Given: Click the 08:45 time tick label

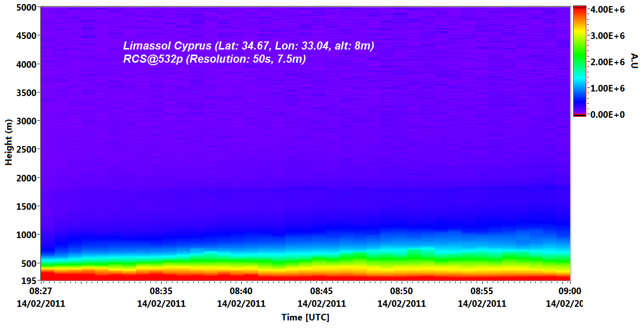Looking at the screenshot, I should tap(322, 292).
